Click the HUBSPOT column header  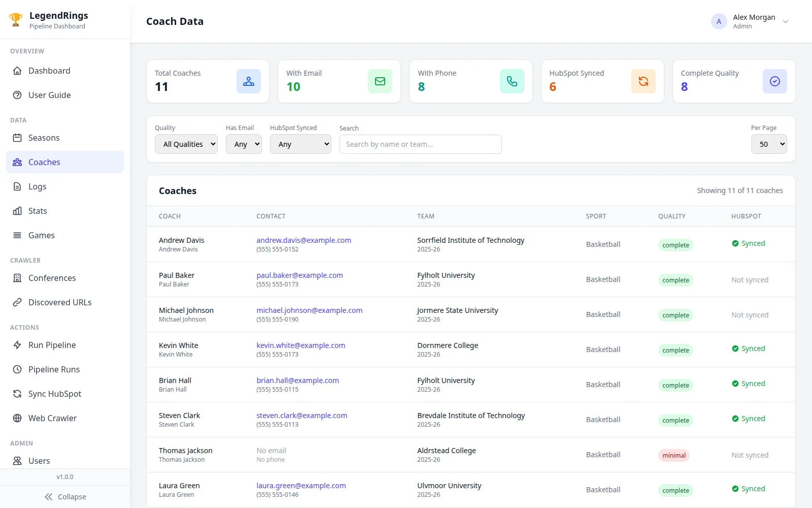[x=746, y=216]
